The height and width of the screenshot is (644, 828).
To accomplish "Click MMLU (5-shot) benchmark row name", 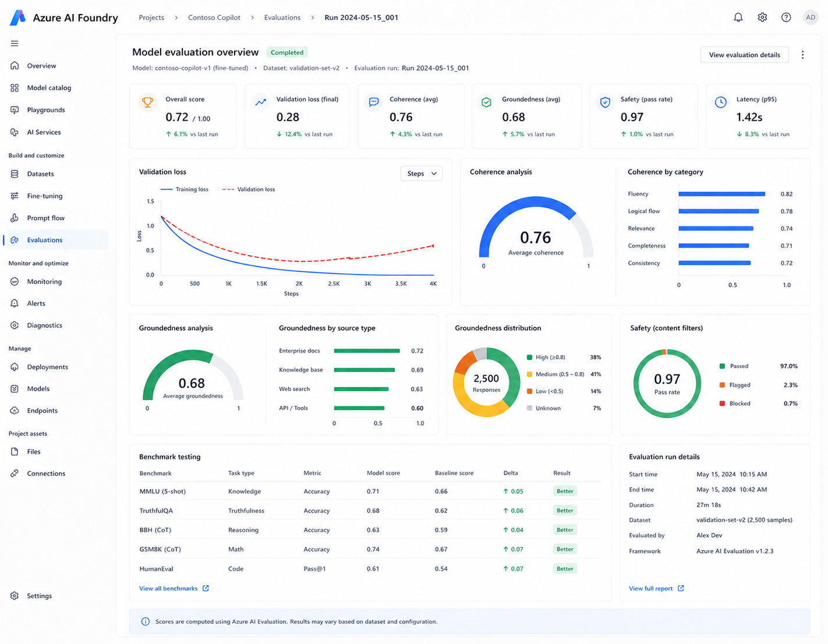I will [162, 491].
